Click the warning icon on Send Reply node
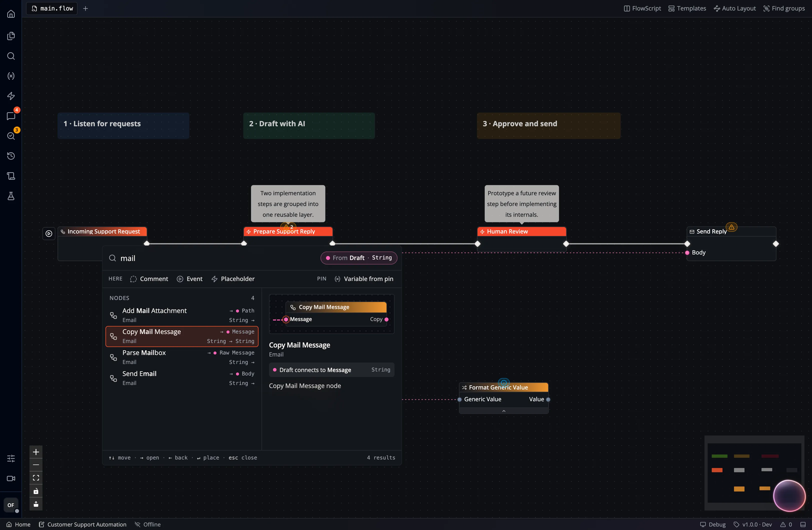Screen dimensions: 812x530 click(731, 227)
